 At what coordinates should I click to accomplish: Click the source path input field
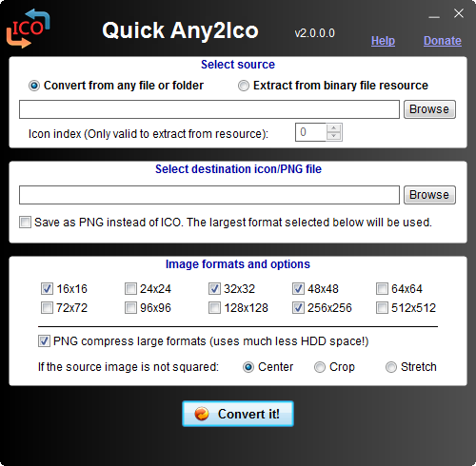pyautogui.click(x=209, y=109)
